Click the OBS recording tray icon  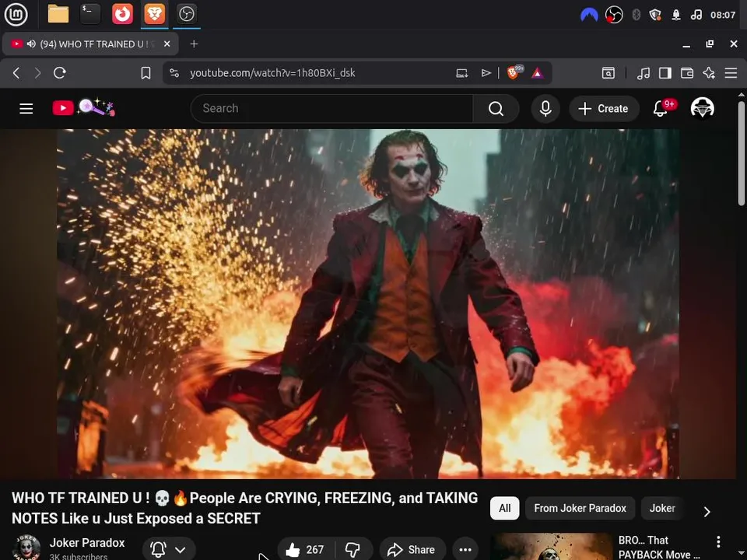pos(614,15)
